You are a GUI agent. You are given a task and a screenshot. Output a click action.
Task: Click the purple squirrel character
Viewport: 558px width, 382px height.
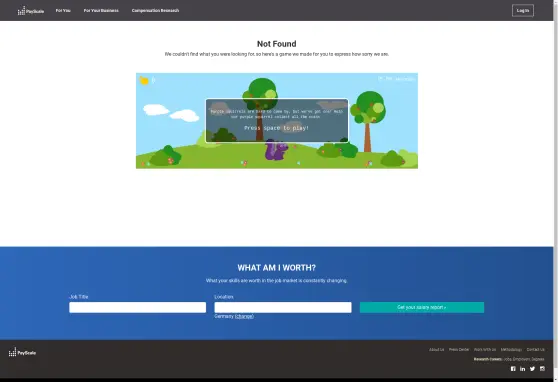(x=276, y=150)
